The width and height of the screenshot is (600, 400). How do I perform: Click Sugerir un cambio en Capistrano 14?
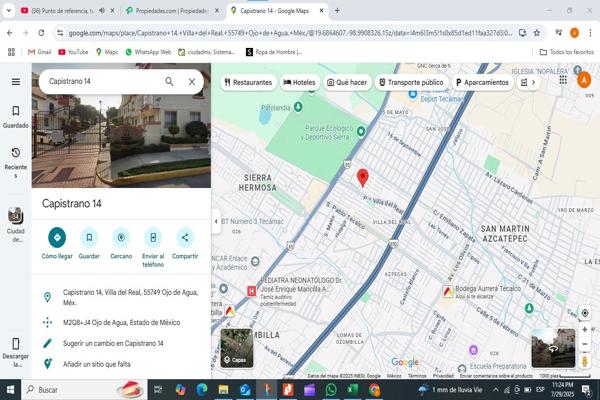pyautogui.click(x=112, y=343)
